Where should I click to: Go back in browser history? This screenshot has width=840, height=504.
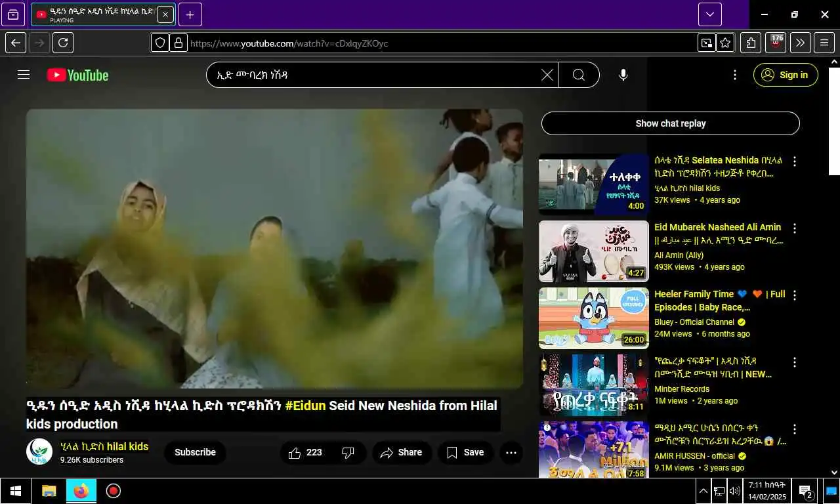16,43
